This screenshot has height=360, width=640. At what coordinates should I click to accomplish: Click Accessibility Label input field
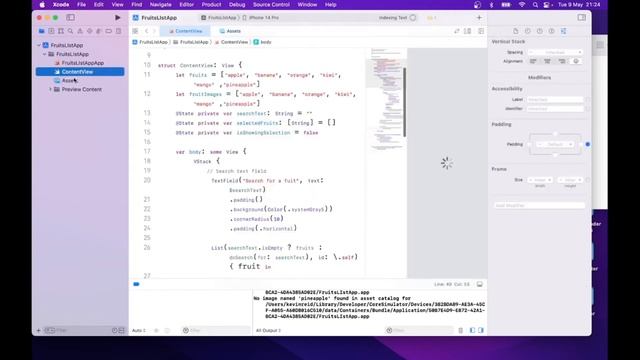[555, 100]
